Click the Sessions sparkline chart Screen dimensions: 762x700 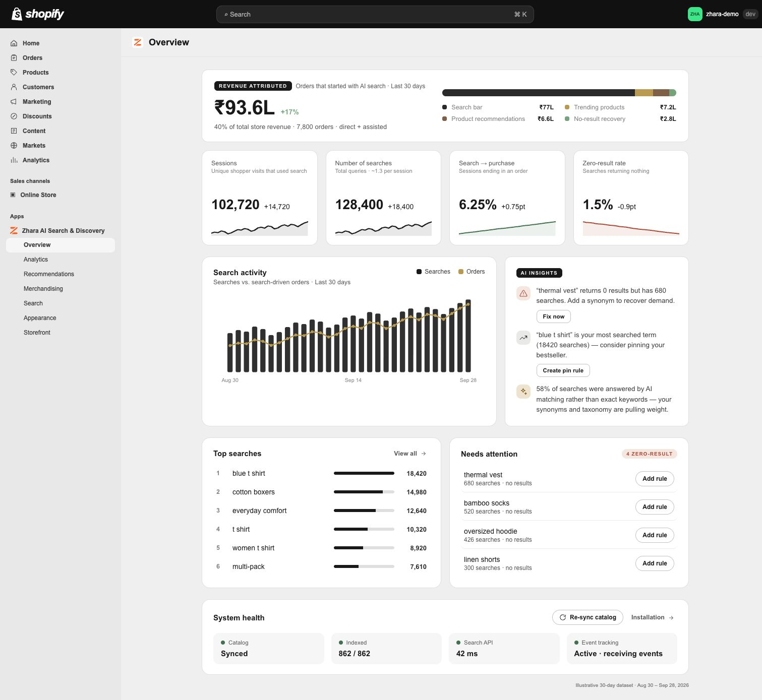point(259,228)
